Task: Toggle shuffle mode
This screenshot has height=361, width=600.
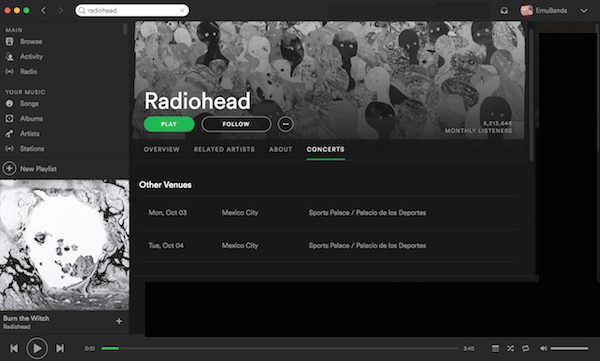Action: click(x=510, y=348)
